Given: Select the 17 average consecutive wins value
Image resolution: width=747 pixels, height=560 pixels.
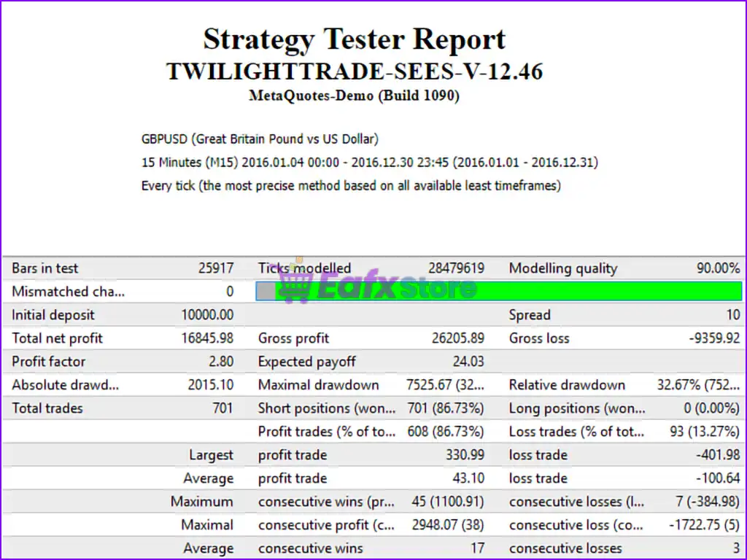Looking at the screenshot, I should tap(477, 548).
